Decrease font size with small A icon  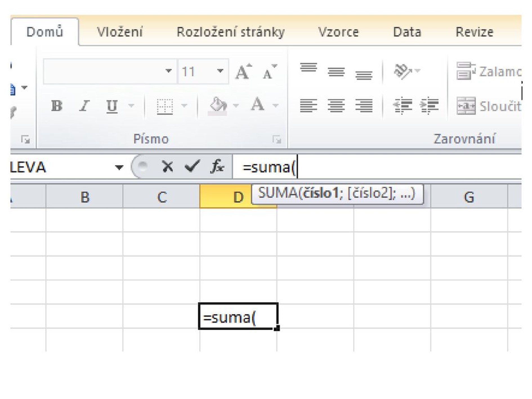pos(270,72)
